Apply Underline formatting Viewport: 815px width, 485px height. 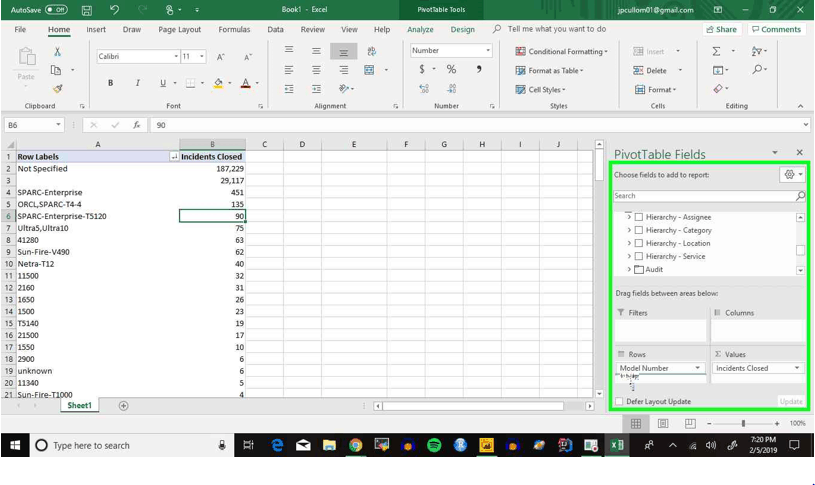[x=163, y=83]
